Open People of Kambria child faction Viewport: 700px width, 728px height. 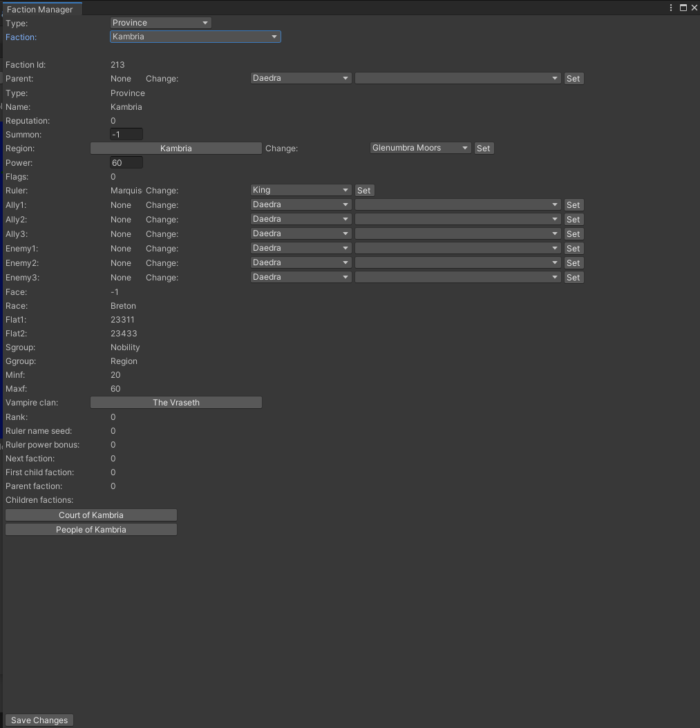91,529
